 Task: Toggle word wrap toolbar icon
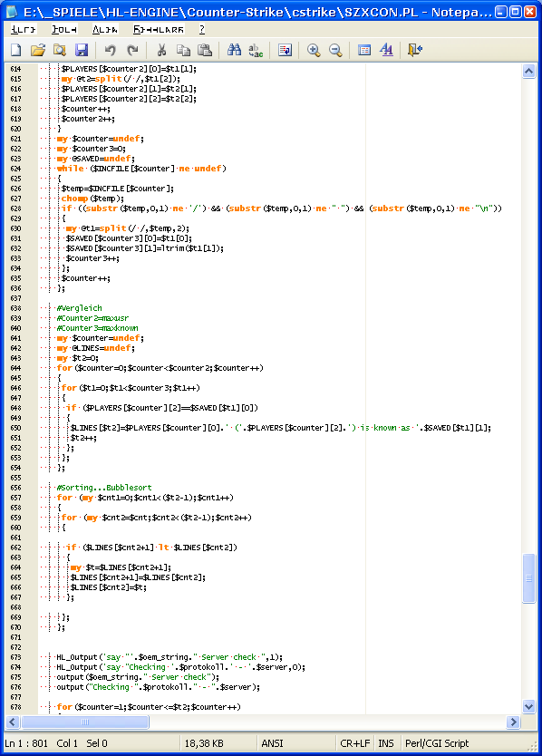pos(285,50)
